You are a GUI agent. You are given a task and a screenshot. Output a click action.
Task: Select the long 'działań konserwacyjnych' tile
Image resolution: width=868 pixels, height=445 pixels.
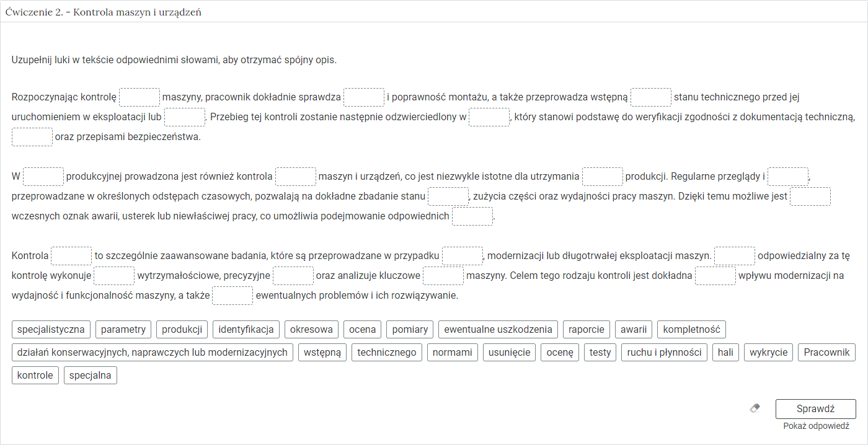click(153, 353)
